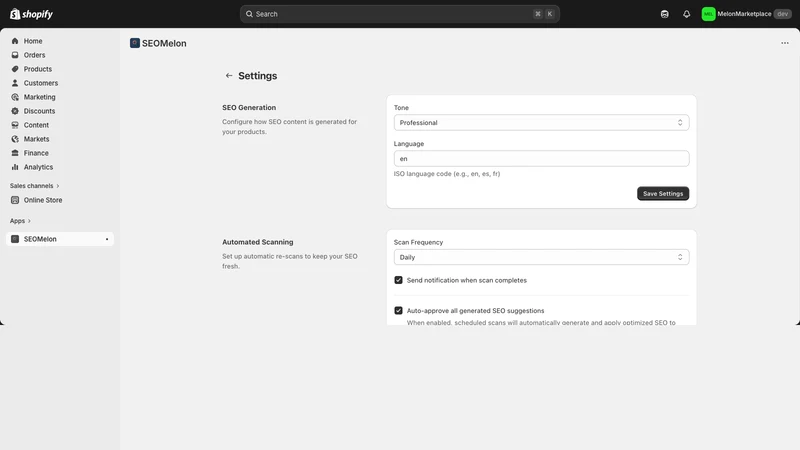800x450 pixels.
Task: Click the ISO language code hint text
Action: tap(447, 174)
